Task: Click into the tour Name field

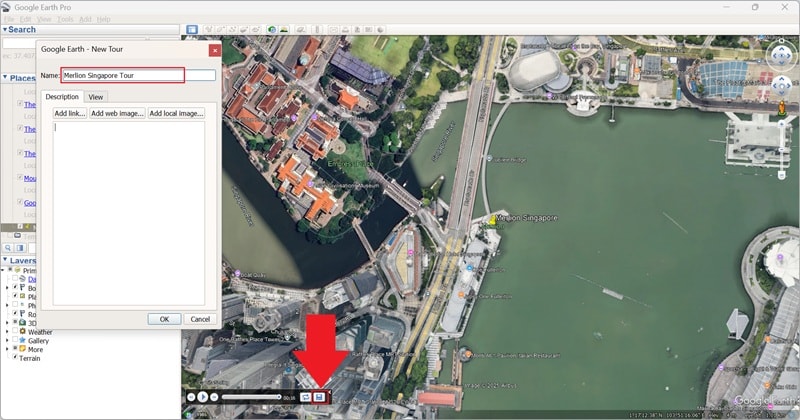Action: 138,75
